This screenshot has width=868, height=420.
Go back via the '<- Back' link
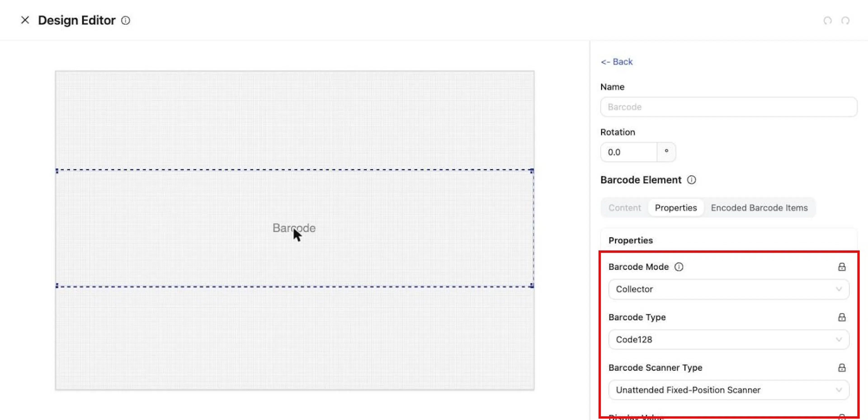click(x=617, y=62)
